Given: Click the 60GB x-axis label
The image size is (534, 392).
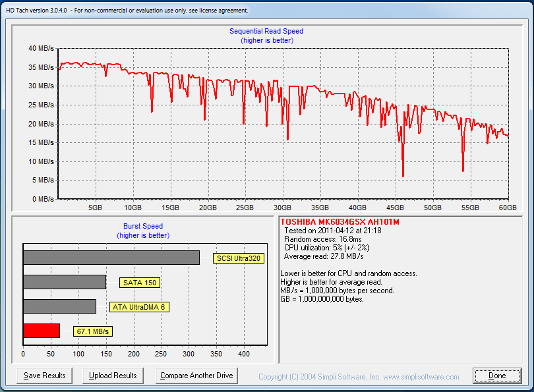Looking at the screenshot, I should (508, 208).
